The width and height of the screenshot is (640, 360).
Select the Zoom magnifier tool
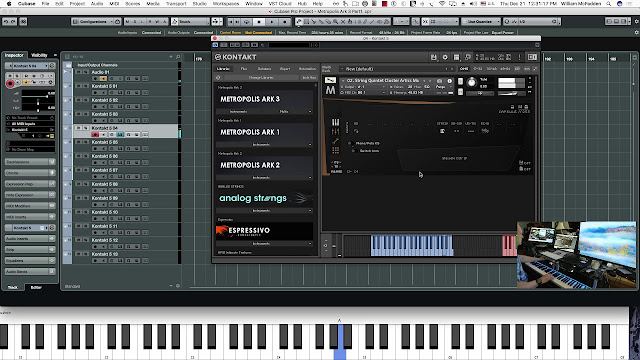336,22
